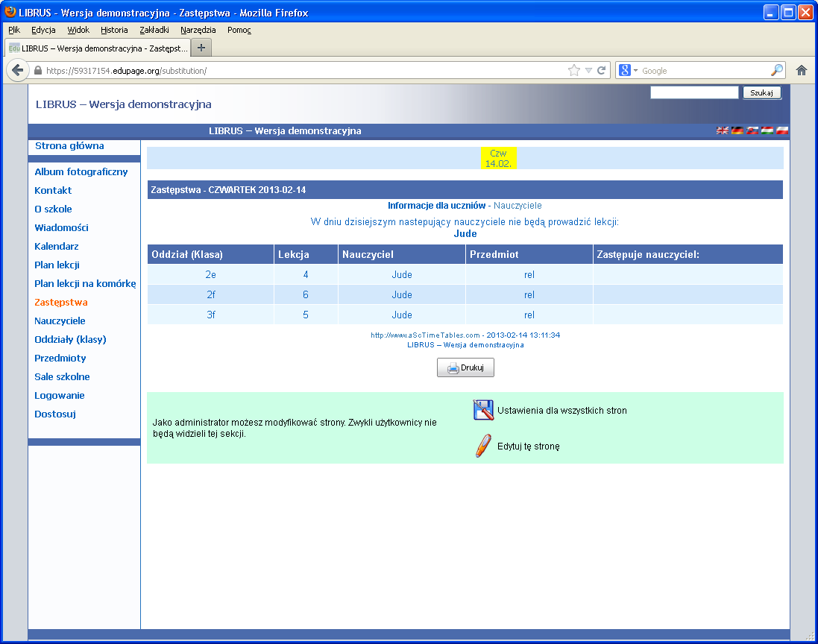Open the highlighted Zastępstwa sidebar link

tap(61, 303)
